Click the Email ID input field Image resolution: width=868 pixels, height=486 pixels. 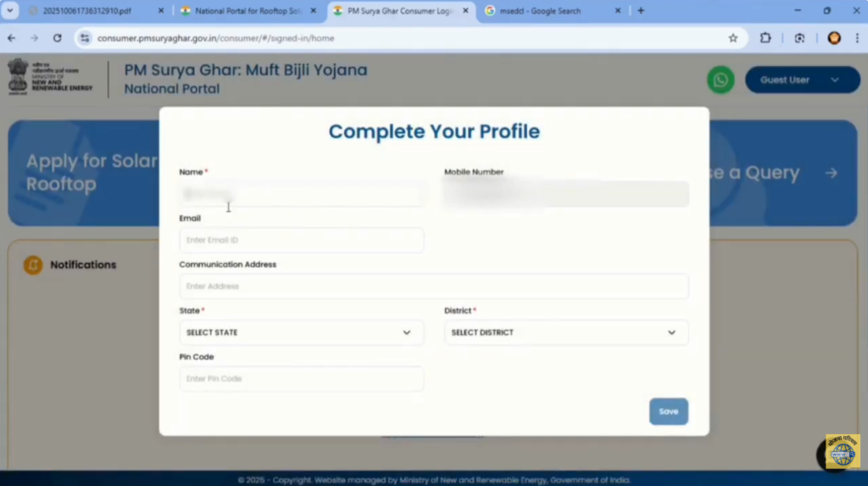click(x=301, y=240)
